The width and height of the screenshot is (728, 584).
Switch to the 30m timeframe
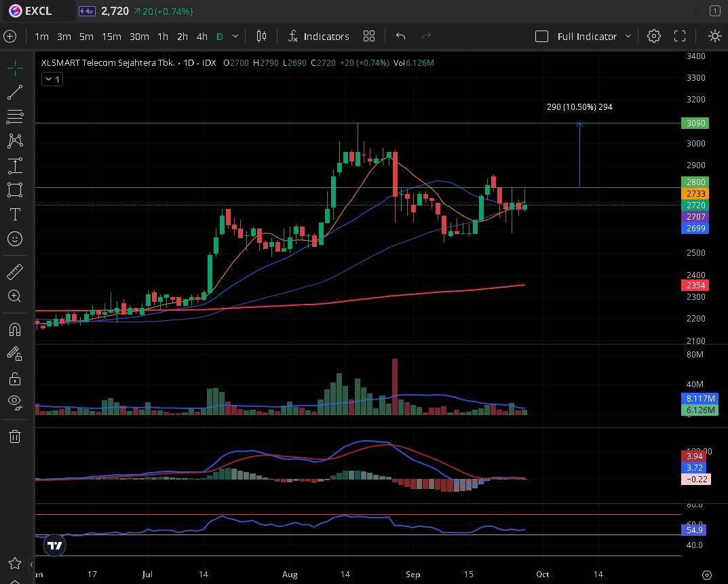point(139,36)
